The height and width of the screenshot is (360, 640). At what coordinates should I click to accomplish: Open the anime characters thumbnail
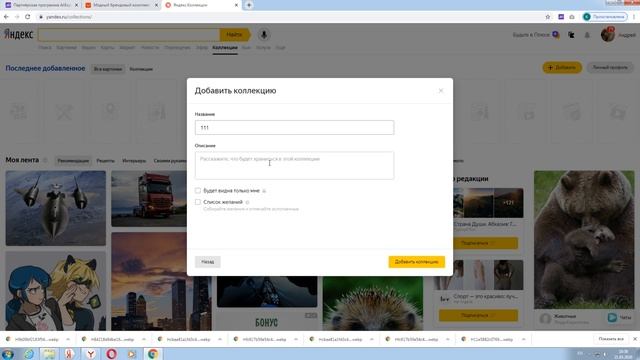[56, 291]
